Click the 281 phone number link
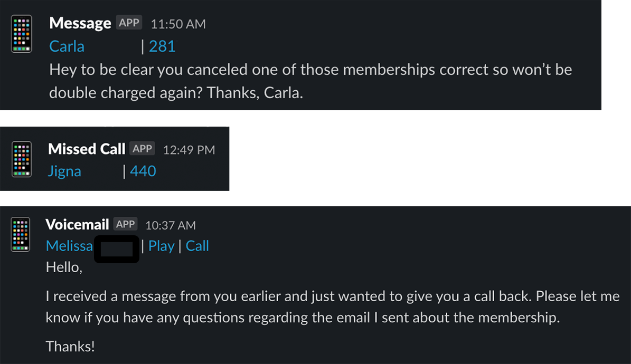The height and width of the screenshot is (364, 631). [162, 46]
